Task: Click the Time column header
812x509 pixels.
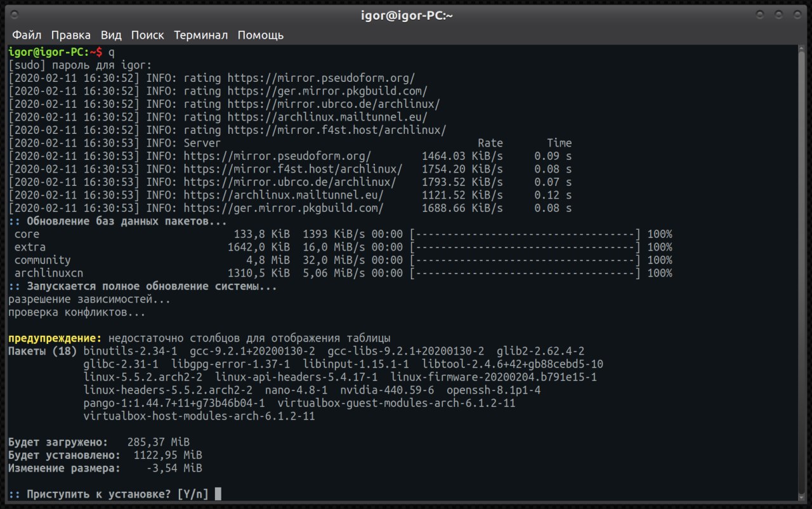Action: (x=559, y=143)
